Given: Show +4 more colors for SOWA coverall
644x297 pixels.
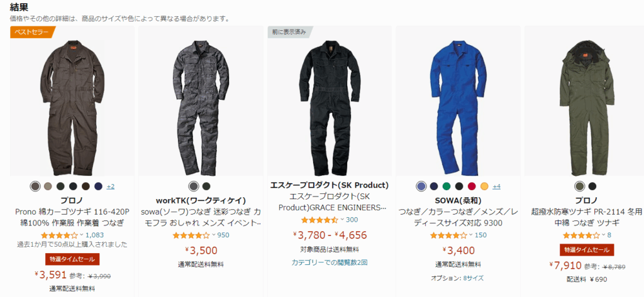Looking at the screenshot, I should (x=497, y=186).
